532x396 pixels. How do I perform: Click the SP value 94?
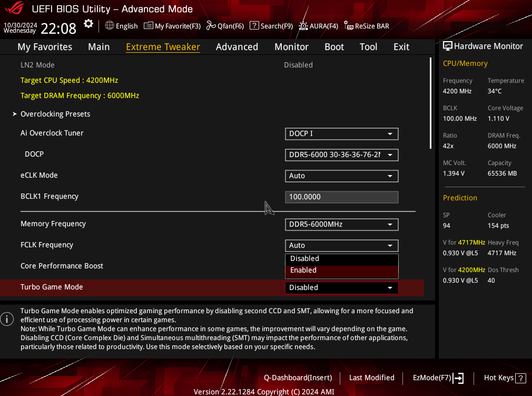click(x=447, y=226)
